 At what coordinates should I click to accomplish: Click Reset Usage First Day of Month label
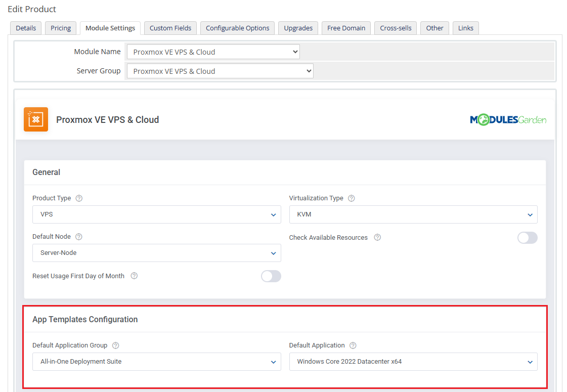[78, 276]
